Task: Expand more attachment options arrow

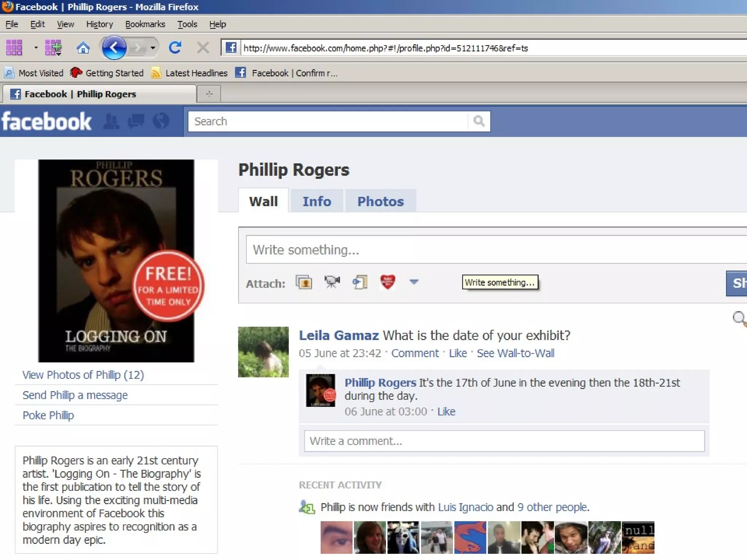Action: point(414,282)
